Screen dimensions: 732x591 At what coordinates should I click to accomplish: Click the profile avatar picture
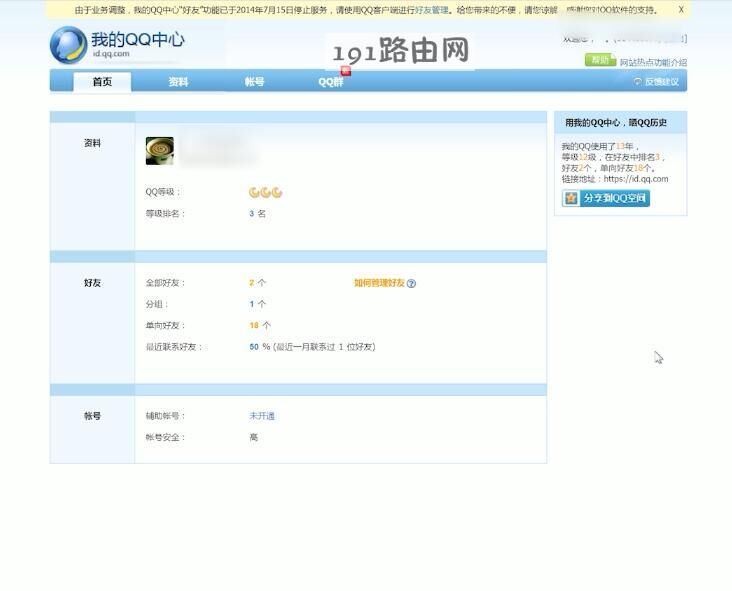pos(160,151)
